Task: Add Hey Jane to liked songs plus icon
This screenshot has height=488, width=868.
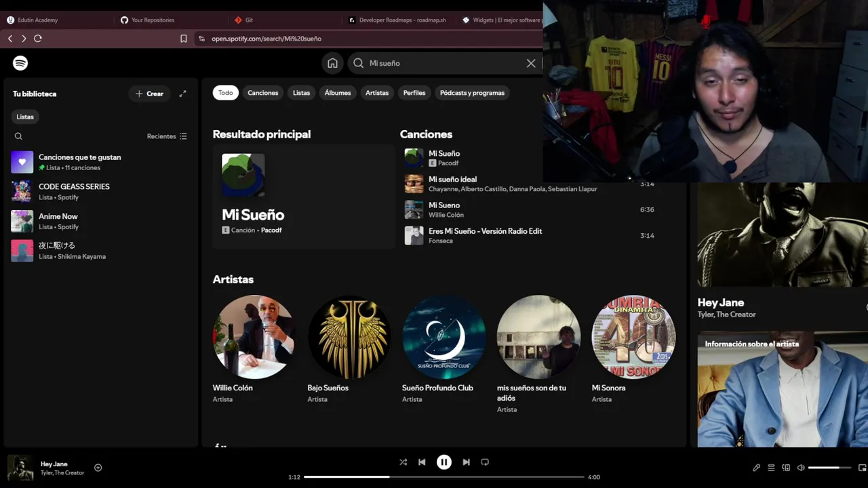Action: (x=98, y=468)
